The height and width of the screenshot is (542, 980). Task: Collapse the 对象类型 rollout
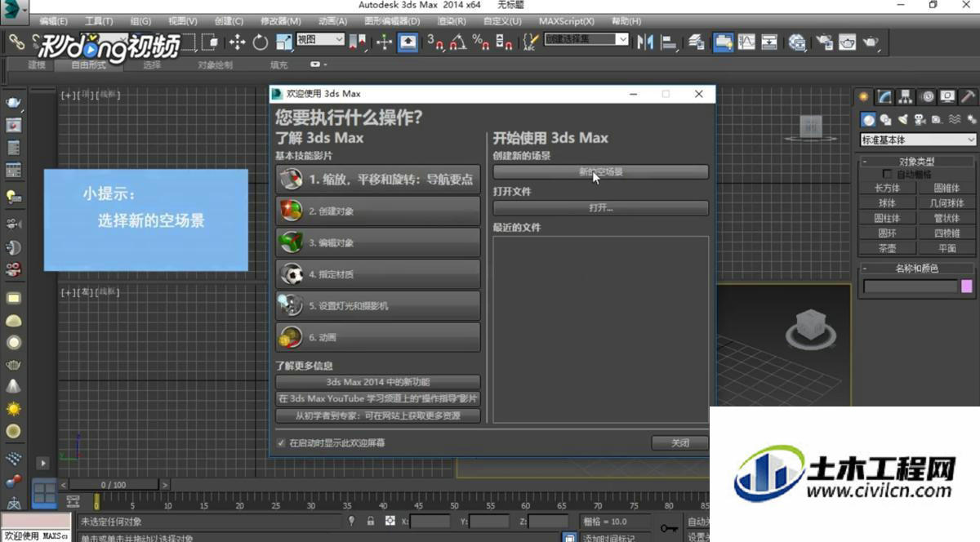(917, 162)
